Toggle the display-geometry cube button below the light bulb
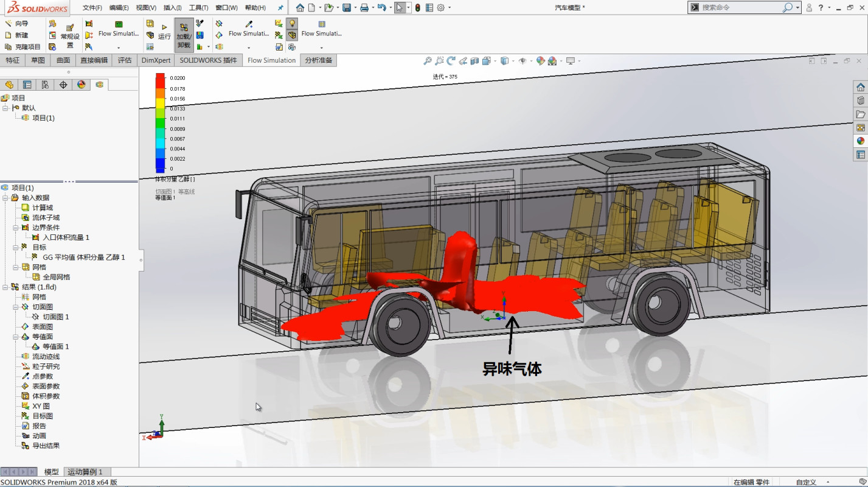868x487 pixels. click(292, 35)
